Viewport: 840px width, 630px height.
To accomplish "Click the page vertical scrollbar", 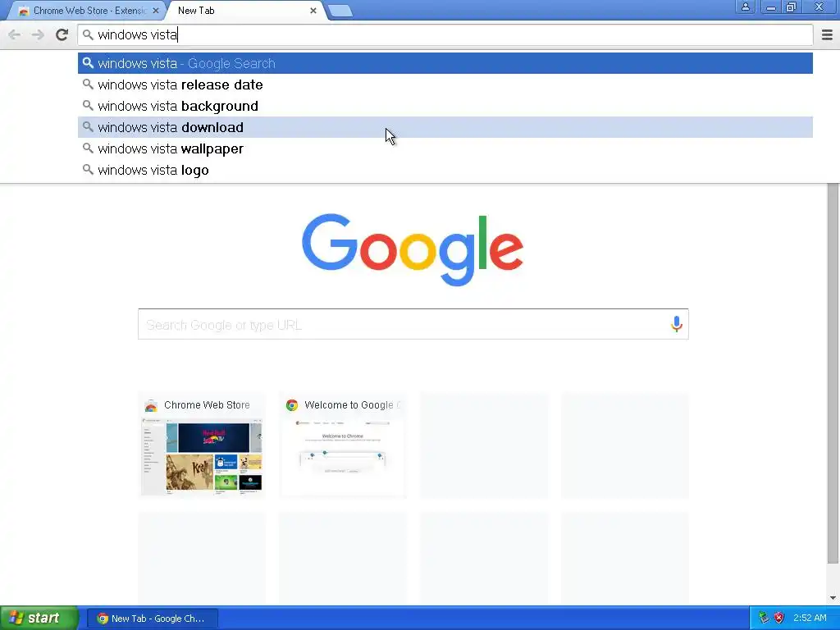I will [x=833, y=373].
